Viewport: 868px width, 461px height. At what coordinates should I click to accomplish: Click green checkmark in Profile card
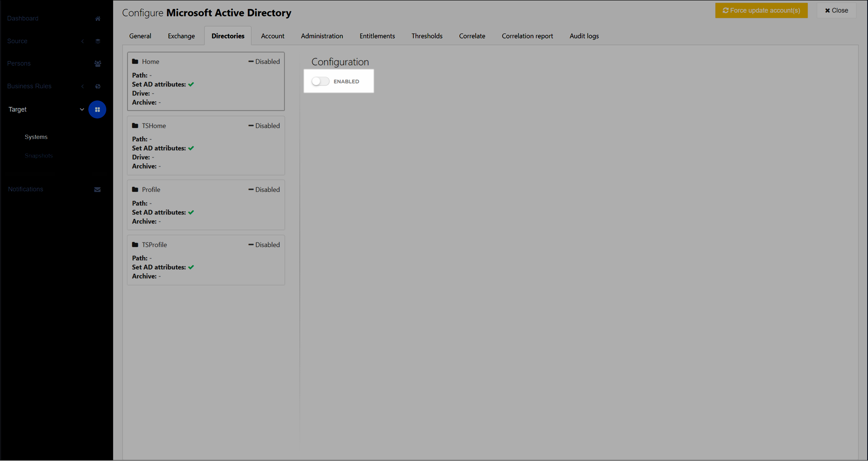pos(191,213)
